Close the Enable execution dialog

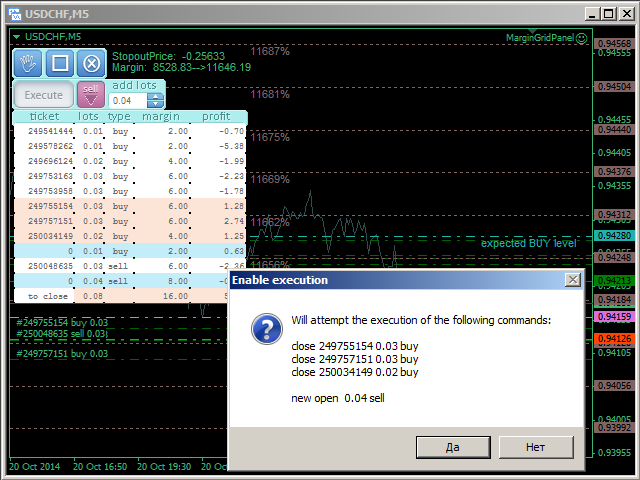click(572, 280)
